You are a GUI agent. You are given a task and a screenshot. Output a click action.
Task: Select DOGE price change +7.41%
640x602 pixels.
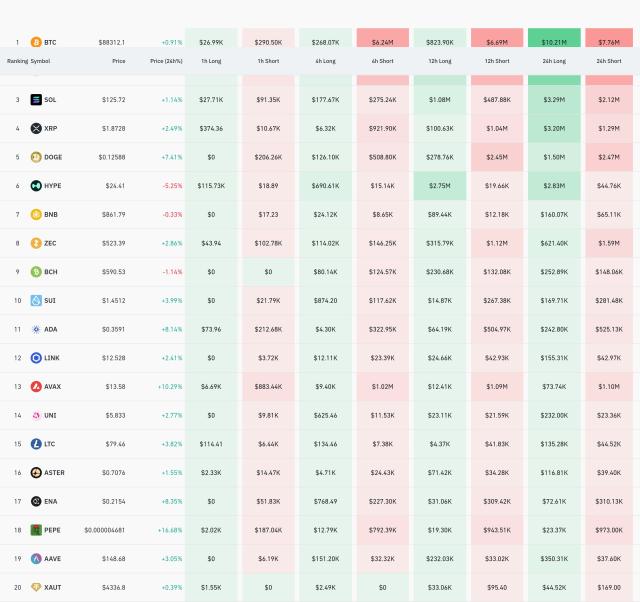point(172,157)
